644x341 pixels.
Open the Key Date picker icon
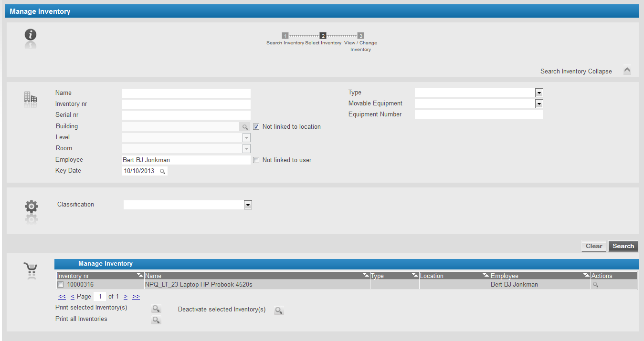coord(162,171)
